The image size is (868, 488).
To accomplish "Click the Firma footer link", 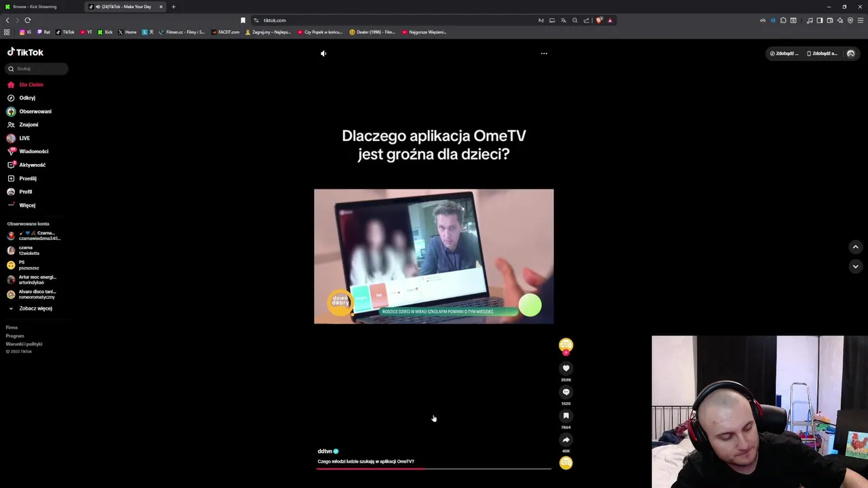I will (12, 327).
